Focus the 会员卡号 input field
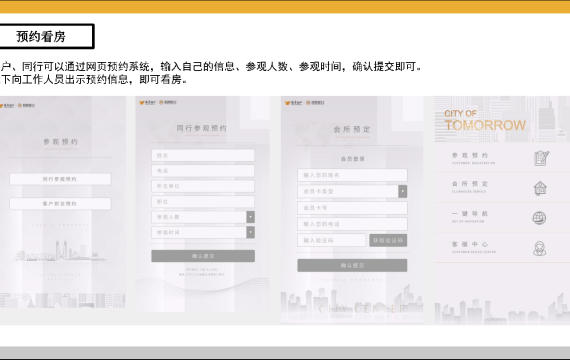570x360 pixels. [x=352, y=208]
